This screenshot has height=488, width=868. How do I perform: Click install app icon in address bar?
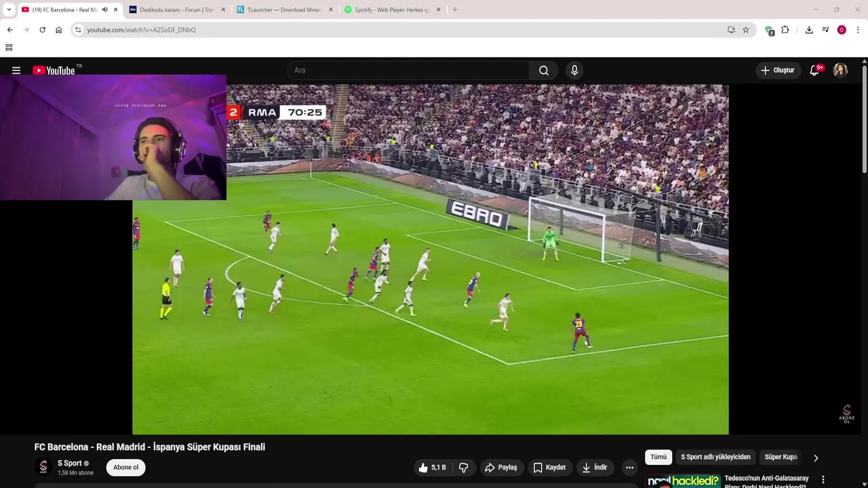(731, 30)
